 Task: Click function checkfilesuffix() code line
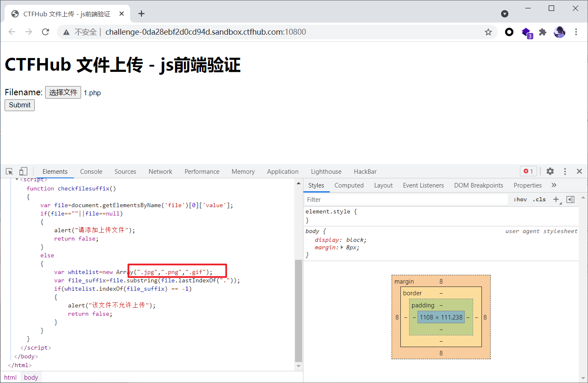tap(71, 189)
